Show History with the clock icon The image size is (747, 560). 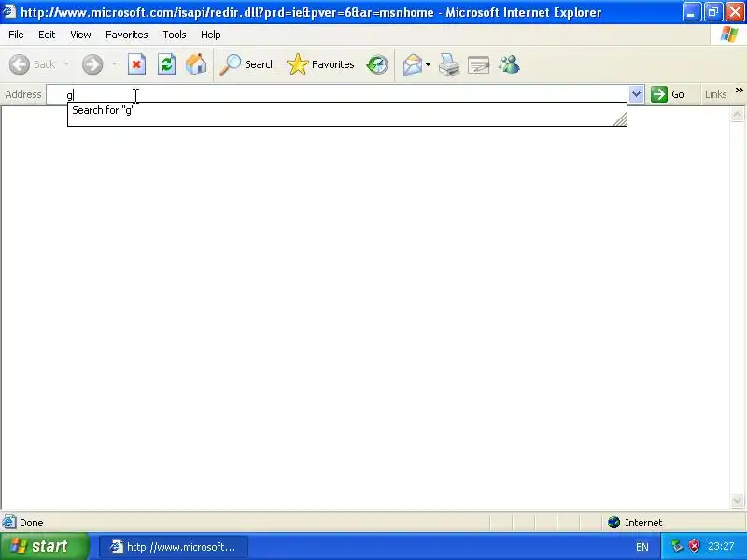coord(377,64)
